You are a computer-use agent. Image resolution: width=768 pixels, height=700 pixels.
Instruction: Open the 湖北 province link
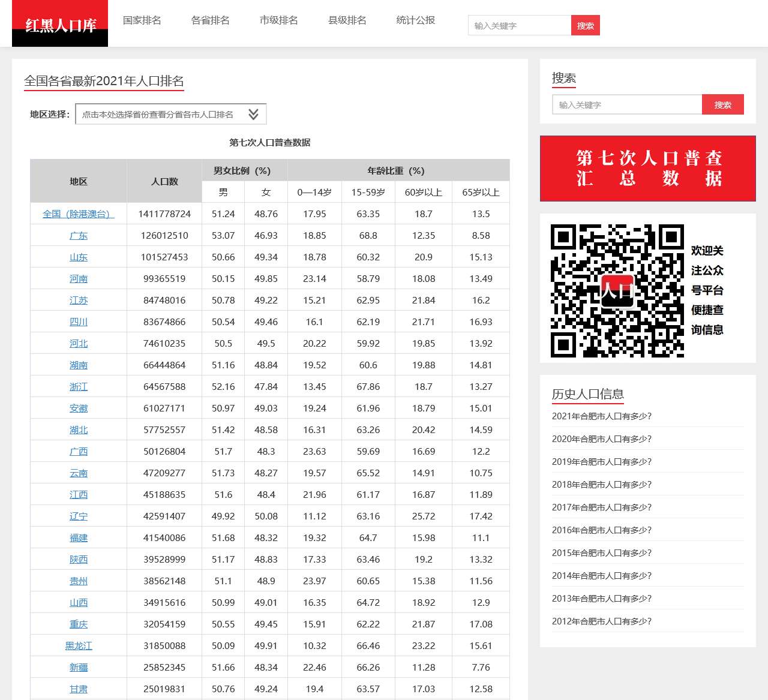click(x=79, y=430)
